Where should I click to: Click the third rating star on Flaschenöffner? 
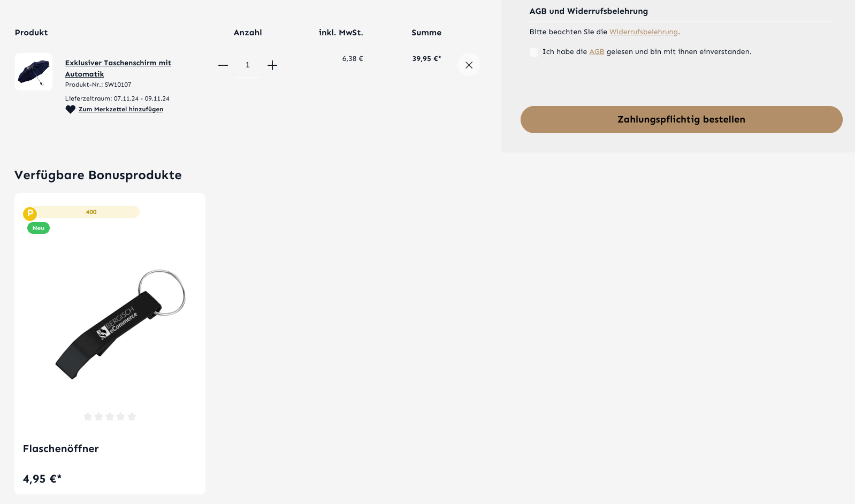pyautogui.click(x=110, y=416)
